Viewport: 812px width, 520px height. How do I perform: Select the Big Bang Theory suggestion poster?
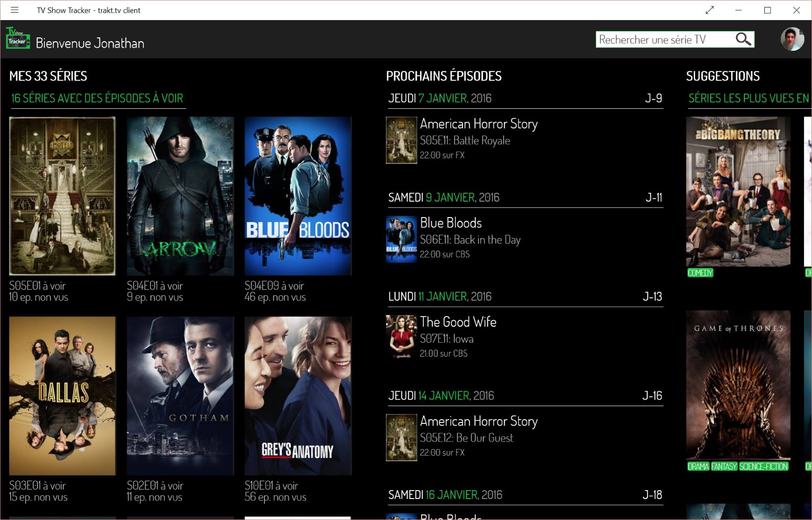tap(738, 191)
